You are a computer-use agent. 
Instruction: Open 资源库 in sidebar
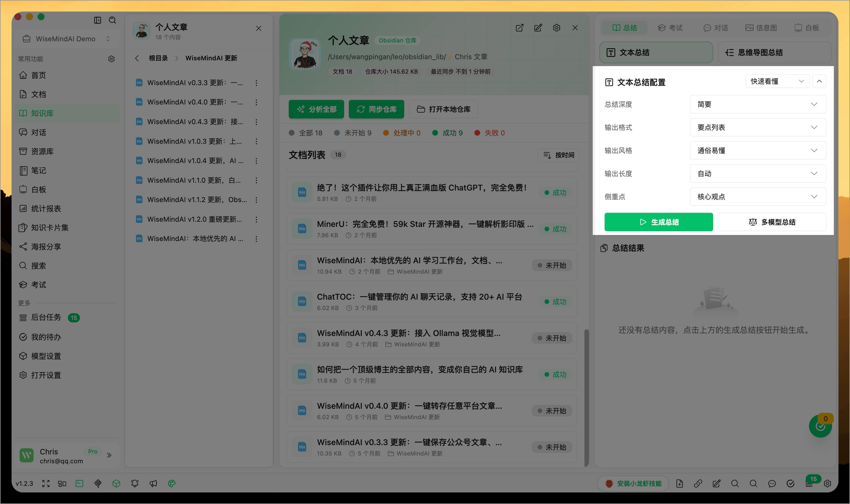(x=67, y=152)
